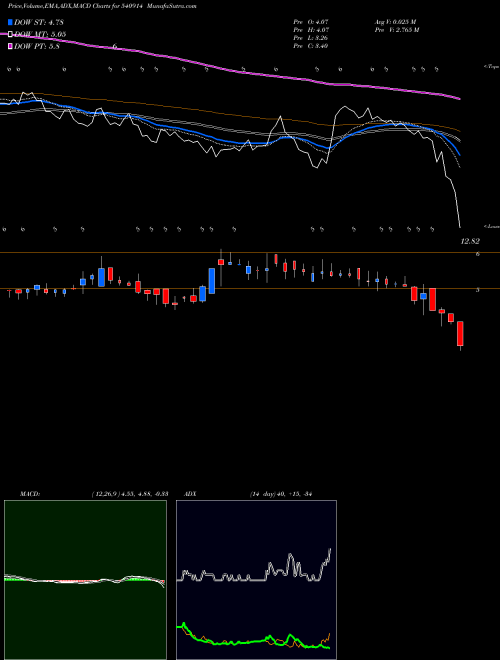Select the 'DOW PT: 5.8' legend label
Screen dimensions: 500x660
click(37, 46)
